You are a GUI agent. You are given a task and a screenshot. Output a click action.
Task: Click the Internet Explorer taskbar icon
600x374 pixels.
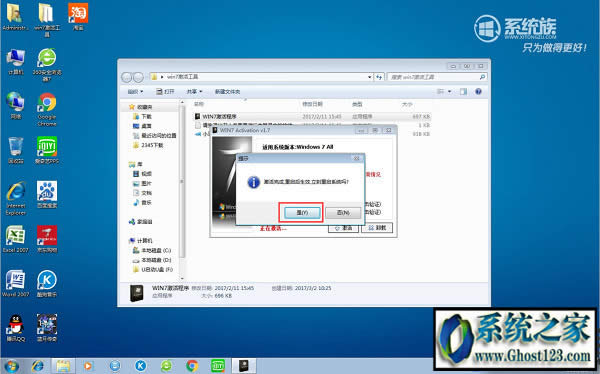point(38,366)
